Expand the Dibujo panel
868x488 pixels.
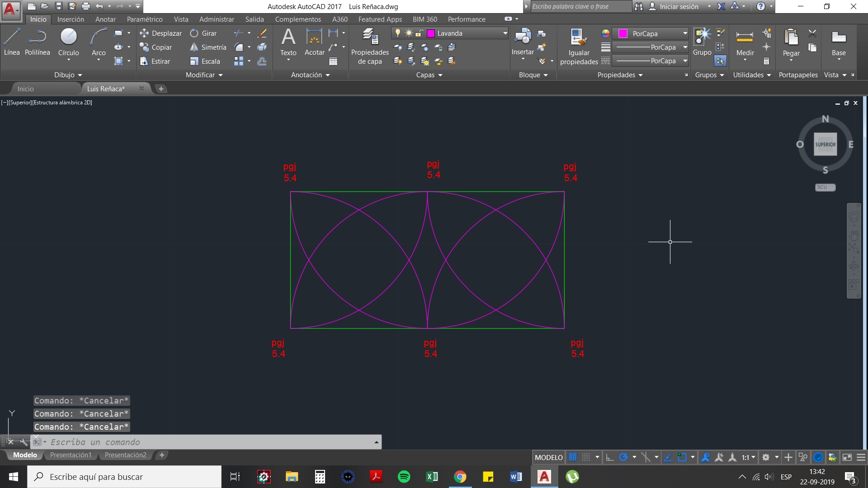click(x=68, y=75)
